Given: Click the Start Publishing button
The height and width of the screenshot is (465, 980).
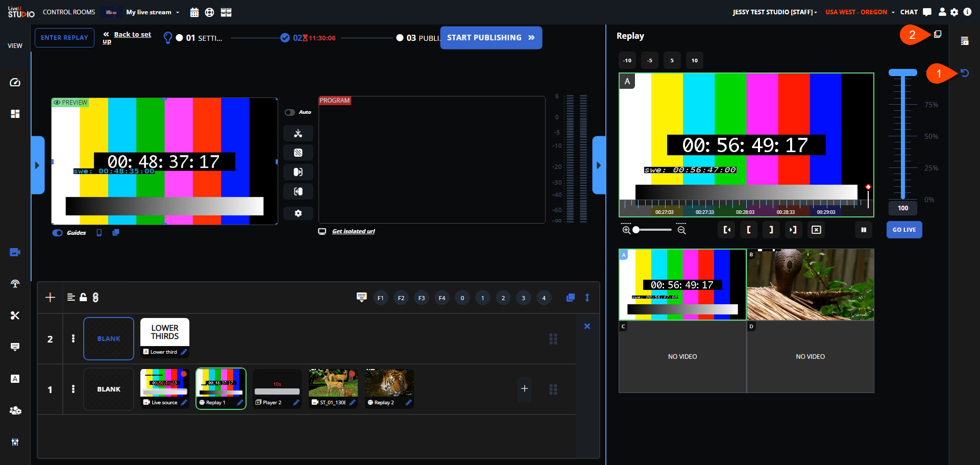Looking at the screenshot, I should click(491, 38).
